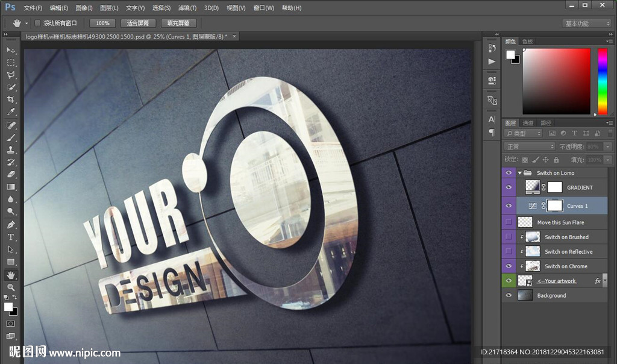This screenshot has height=364, width=617.
Task: Select the Eyedropper tool
Action: pyautogui.click(x=11, y=113)
